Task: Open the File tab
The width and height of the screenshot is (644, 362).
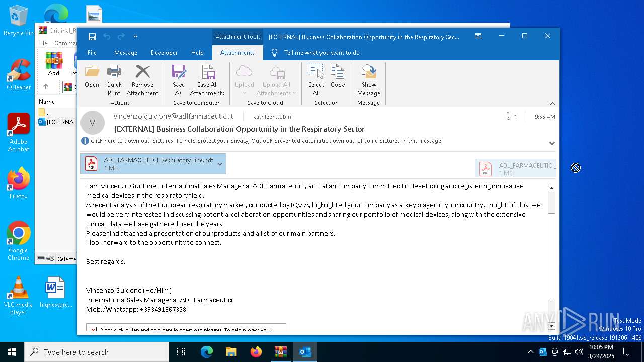Action: coord(92,53)
